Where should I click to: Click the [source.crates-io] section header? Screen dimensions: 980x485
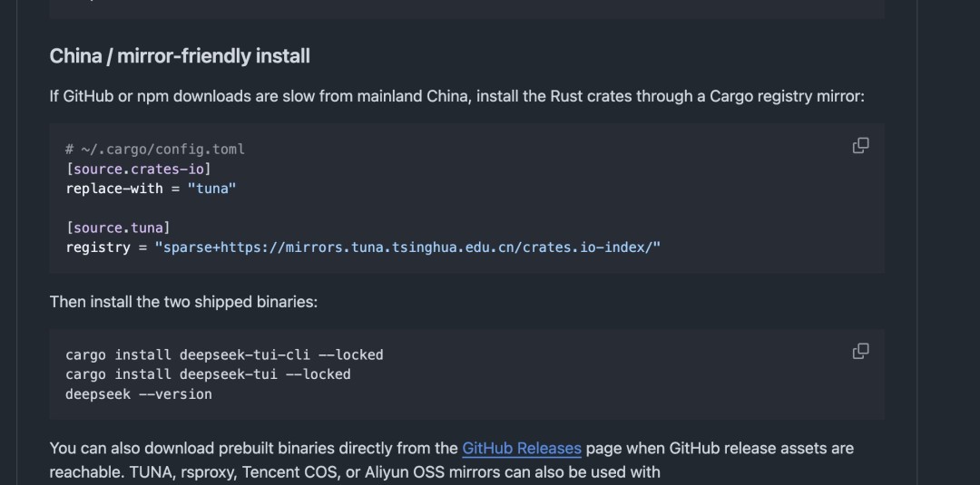coord(138,170)
